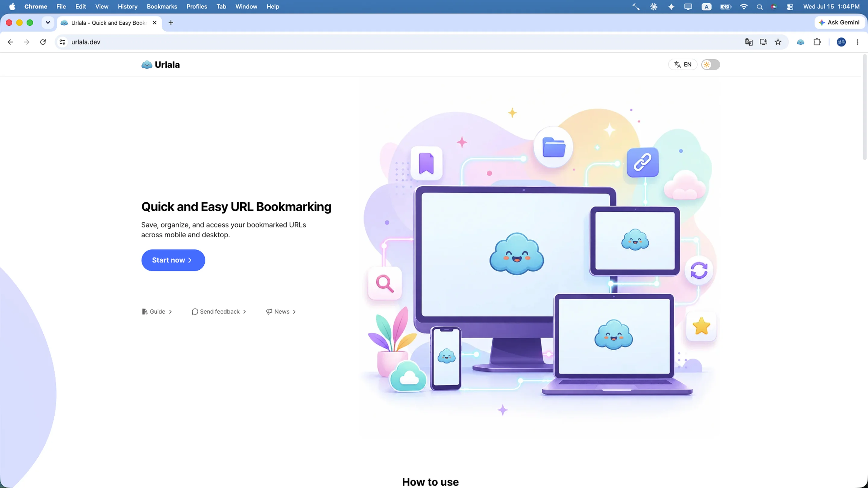
Task: Click the Ask Gemini button
Action: pyautogui.click(x=839, y=23)
